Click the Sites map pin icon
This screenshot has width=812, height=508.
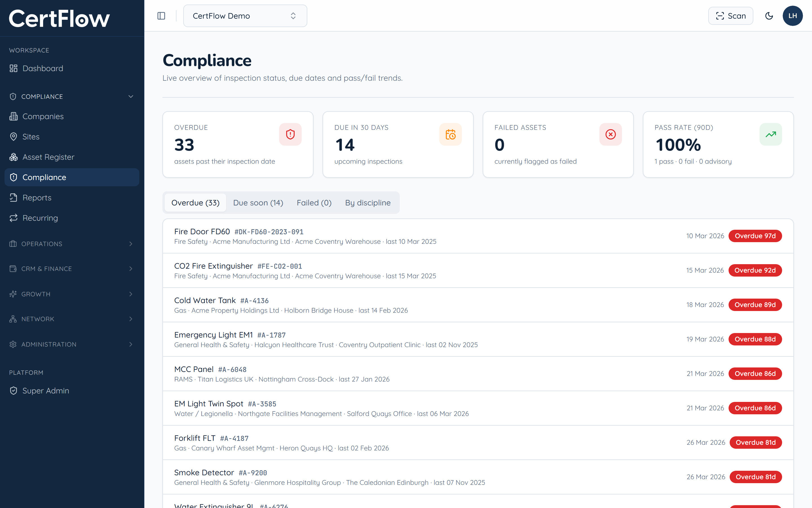click(14, 137)
